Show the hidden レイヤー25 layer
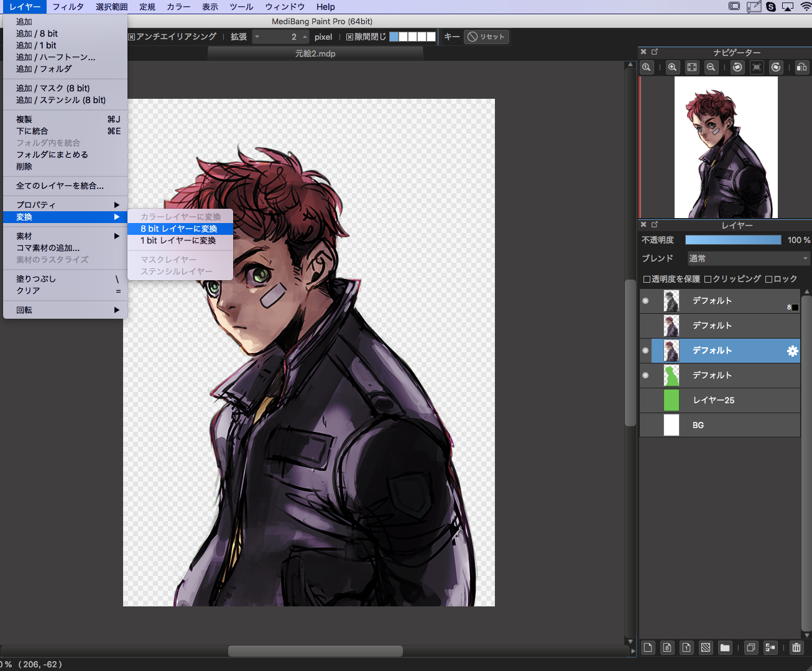 pos(645,401)
